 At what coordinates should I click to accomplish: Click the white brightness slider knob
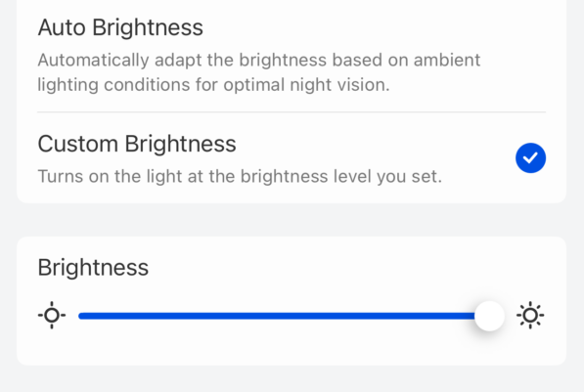(x=489, y=316)
